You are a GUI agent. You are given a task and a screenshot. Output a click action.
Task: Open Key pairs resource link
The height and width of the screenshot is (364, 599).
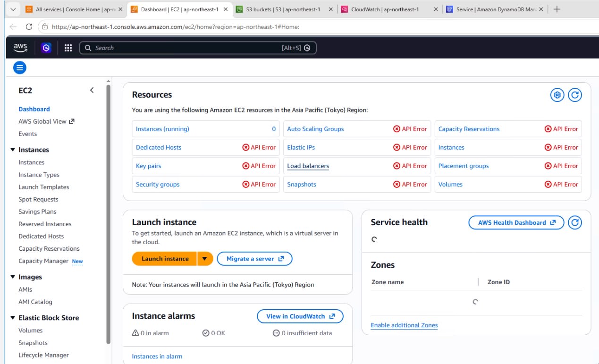pyautogui.click(x=148, y=166)
